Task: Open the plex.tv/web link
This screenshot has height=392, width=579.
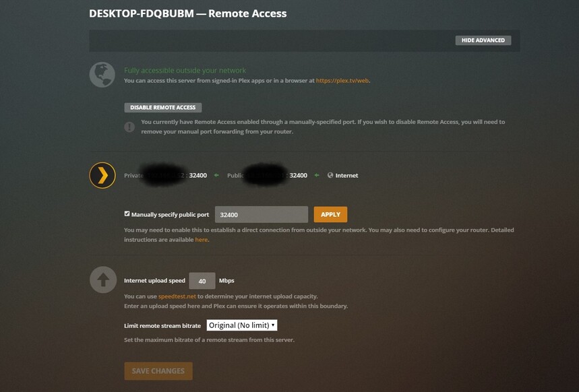Action: [342, 80]
